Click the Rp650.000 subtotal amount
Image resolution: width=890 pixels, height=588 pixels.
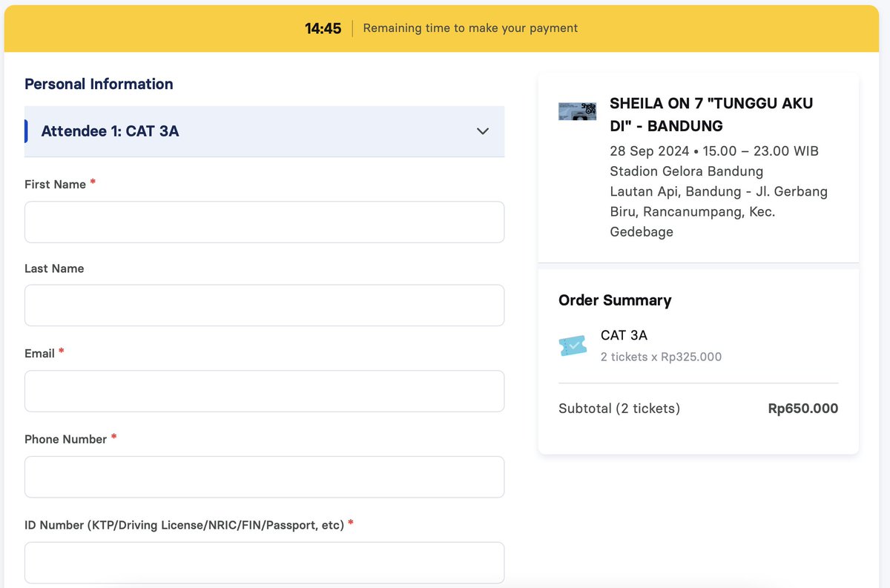803,409
